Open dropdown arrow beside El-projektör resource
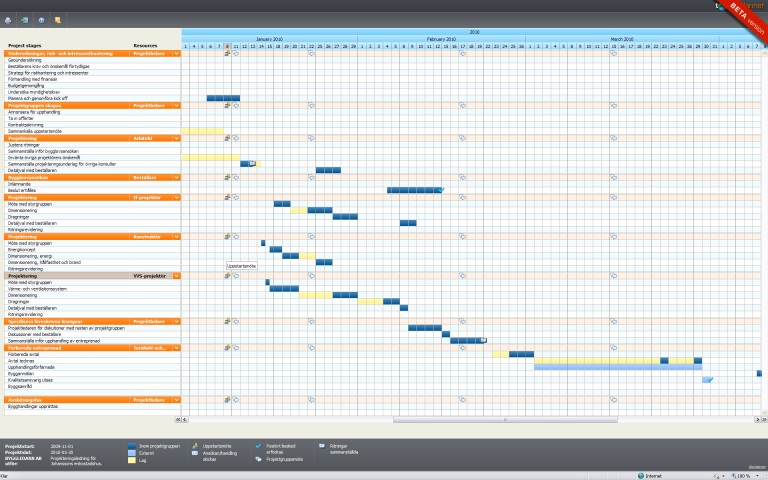The width and height of the screenshot is (768, 480). click(176, 197)
